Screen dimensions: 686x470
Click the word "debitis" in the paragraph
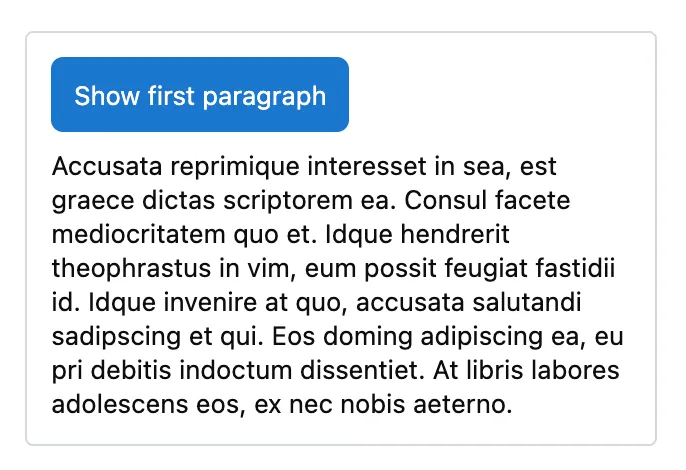126,370
